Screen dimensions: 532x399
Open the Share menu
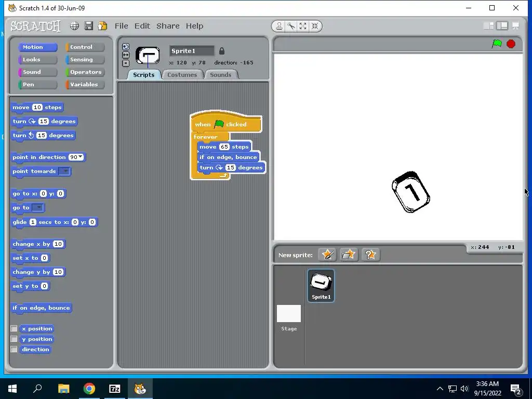168,26
